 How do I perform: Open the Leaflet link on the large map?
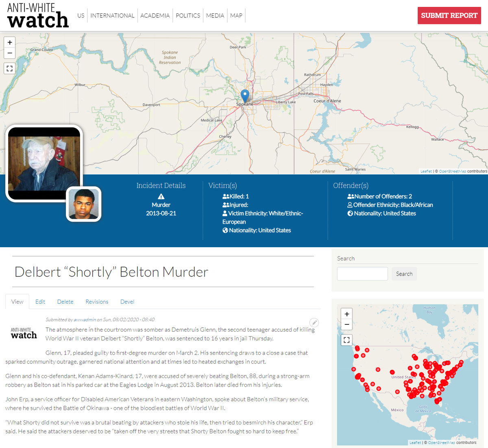pyautogui.click(x=426, y=172)
